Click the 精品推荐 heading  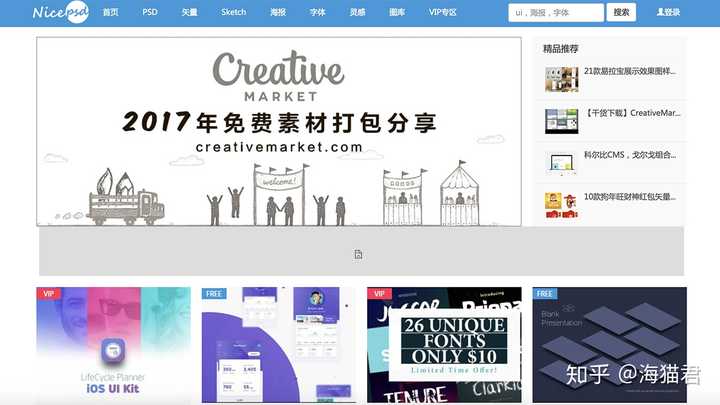pyautogui.click(x=561, y=49)
